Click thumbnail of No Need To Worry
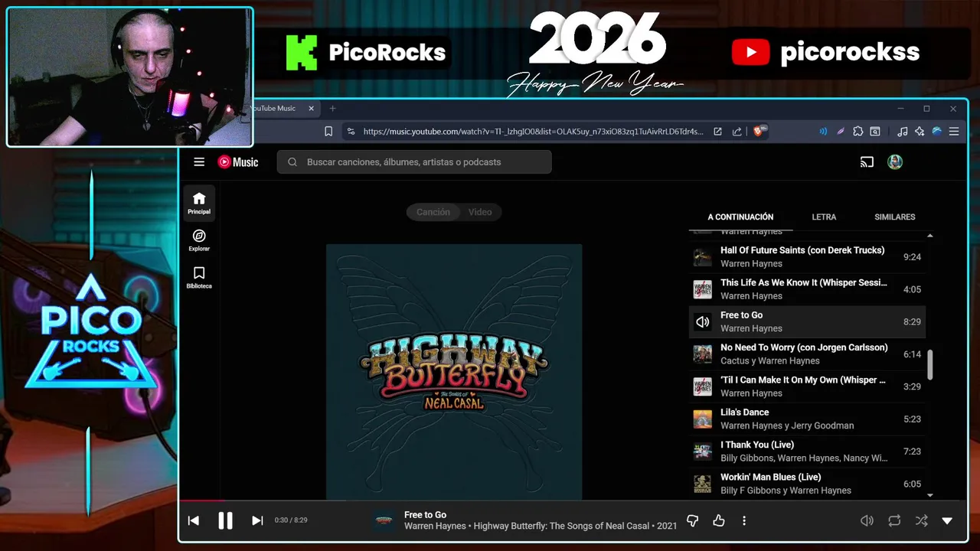 702,354
